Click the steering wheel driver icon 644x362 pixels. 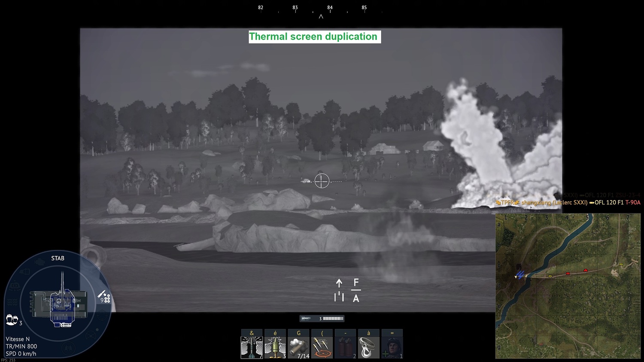[91, 335]
